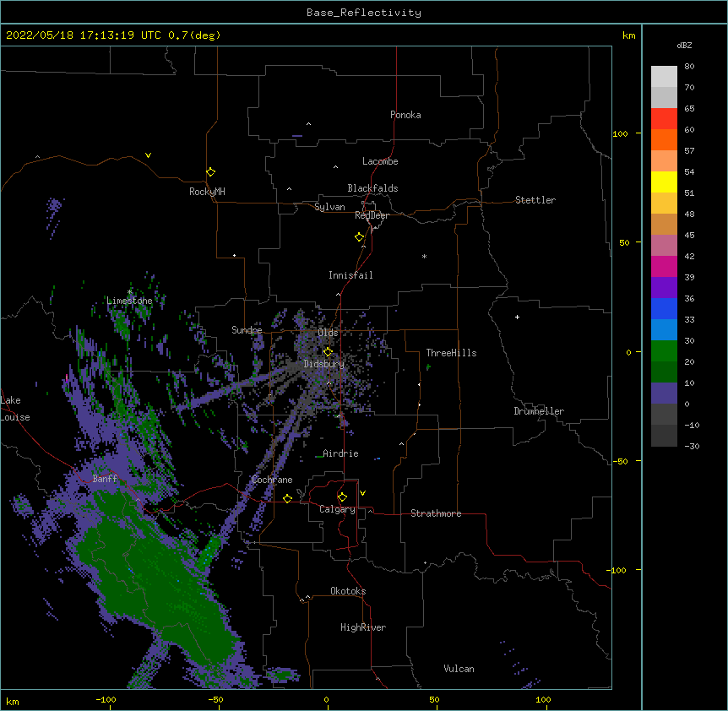Click the -100 tick on horizontal km axis
The width and height of the screenshot is (728, 711).
tap(106, 700)
